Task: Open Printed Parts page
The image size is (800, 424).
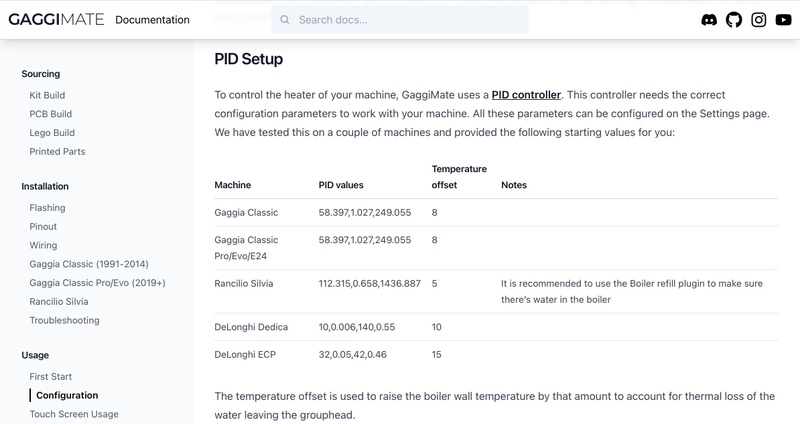Action: click(57, 152)
